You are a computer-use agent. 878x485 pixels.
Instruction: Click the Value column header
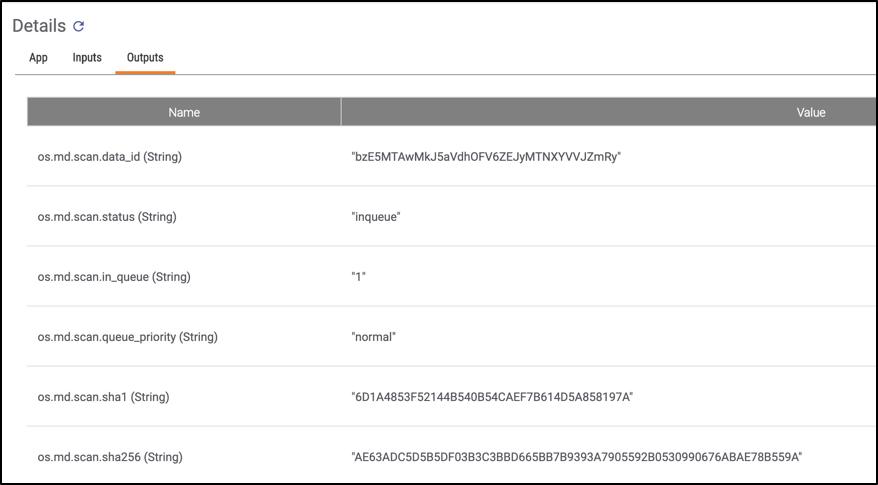[x=609, y=112]
